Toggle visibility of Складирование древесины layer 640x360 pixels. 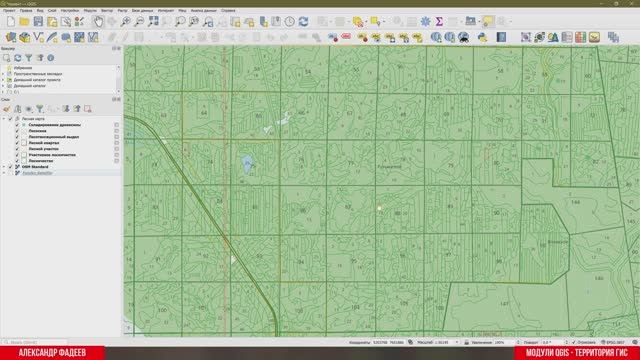tap(17, 125)
